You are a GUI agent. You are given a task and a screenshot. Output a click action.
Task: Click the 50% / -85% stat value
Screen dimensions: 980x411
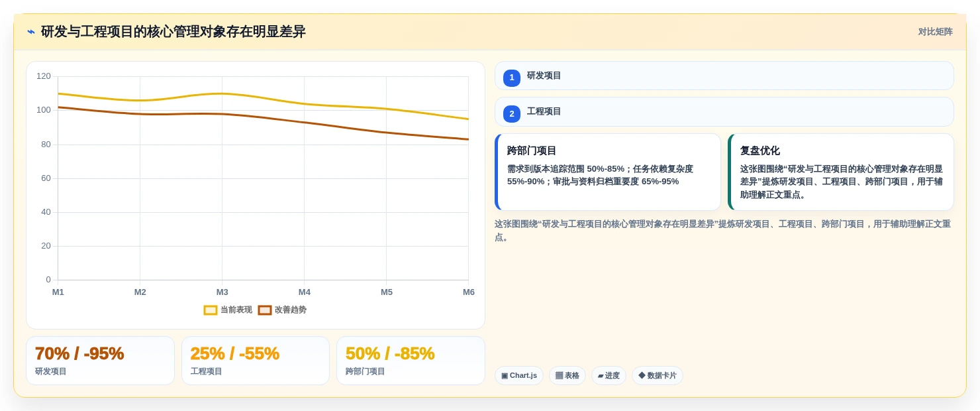[390, 354]
